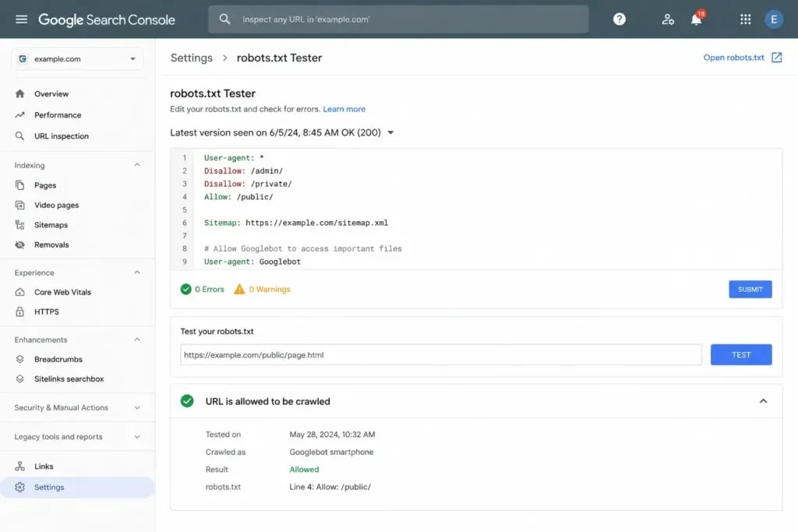Image resolution: width=798 pixels, height=532 pixels.
Task: Open Links from the sidebar
Action: coord(44,466)
